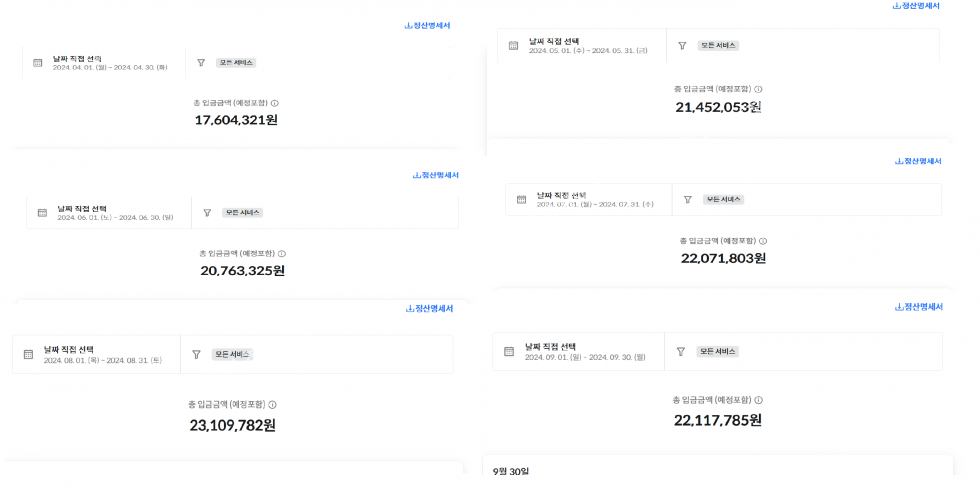Select the 2024.06.01 – 2024.06.30 date range field
The width and height of the screenshot is (980, 499).
114,213
